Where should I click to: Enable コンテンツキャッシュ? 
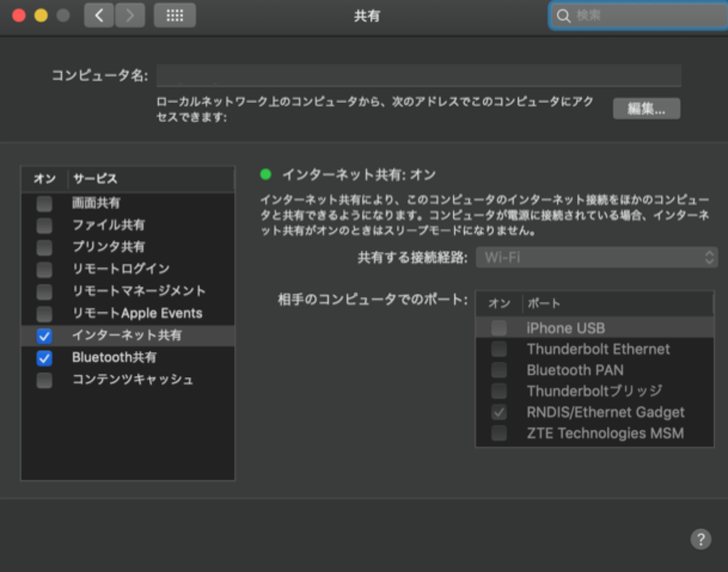(x=43, y=379)
